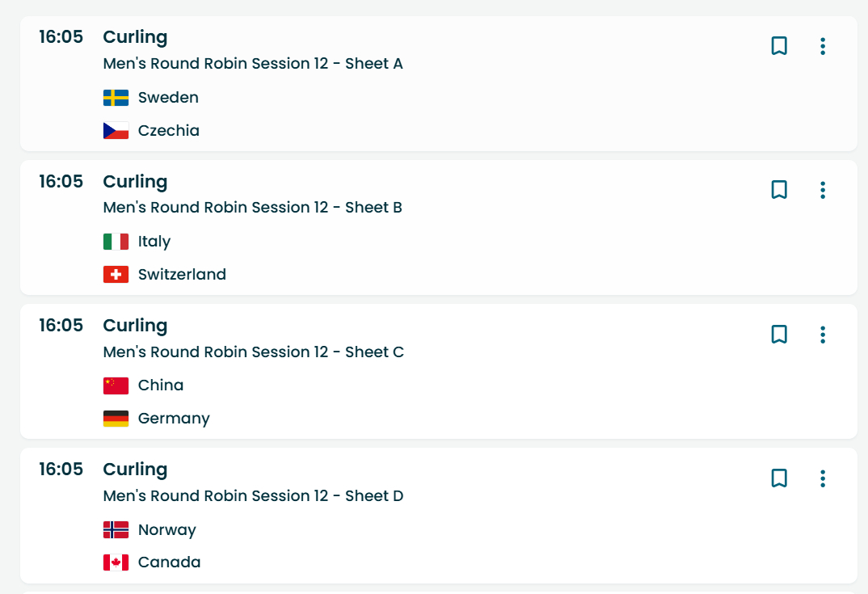Toggle bookmark for Norway vs Canada match

[779, 478]
